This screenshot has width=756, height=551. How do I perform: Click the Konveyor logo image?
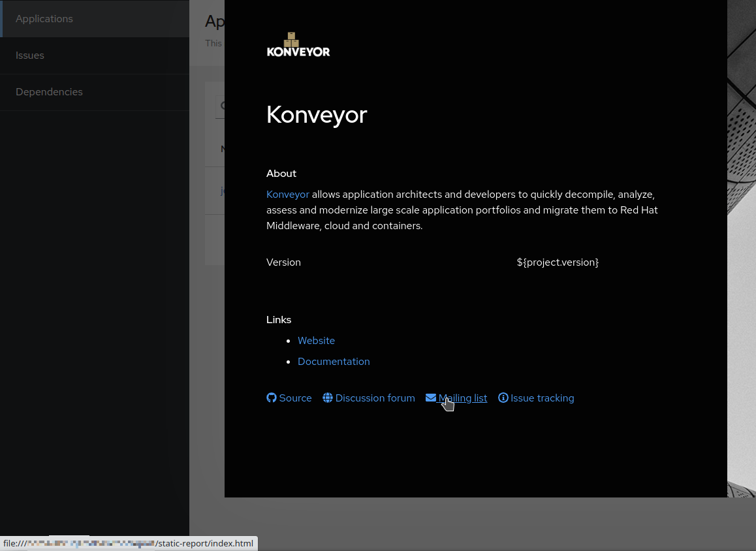(298, 45)
